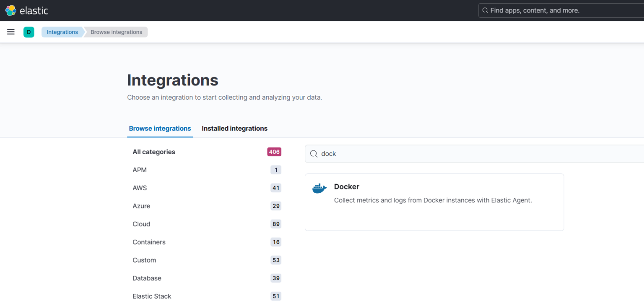Viewport: 644px width, 305px height.
Task: Filter integrations by the Database category
Action: [147, 278]
